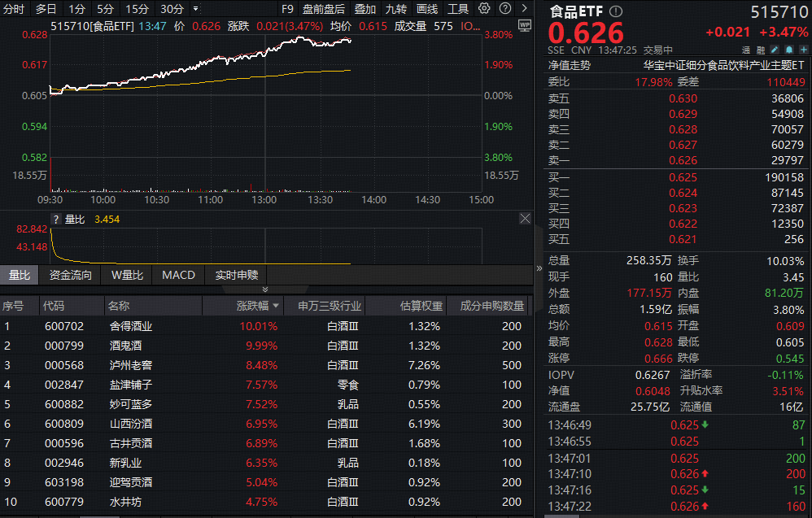Image resolution: width=812 pixels, height=518 pixels.
Task: Click the WP monitor icon
Action: (x=524, y=25)
